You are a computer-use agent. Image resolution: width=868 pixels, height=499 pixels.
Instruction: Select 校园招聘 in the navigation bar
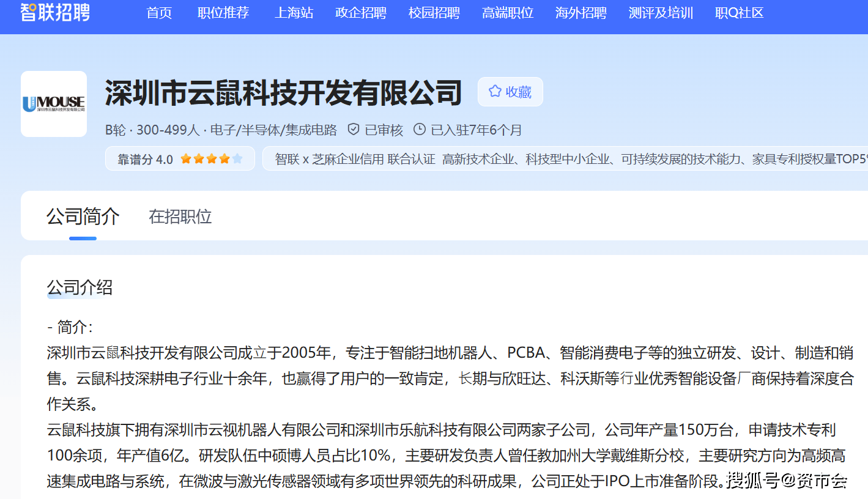click(434, 13)
